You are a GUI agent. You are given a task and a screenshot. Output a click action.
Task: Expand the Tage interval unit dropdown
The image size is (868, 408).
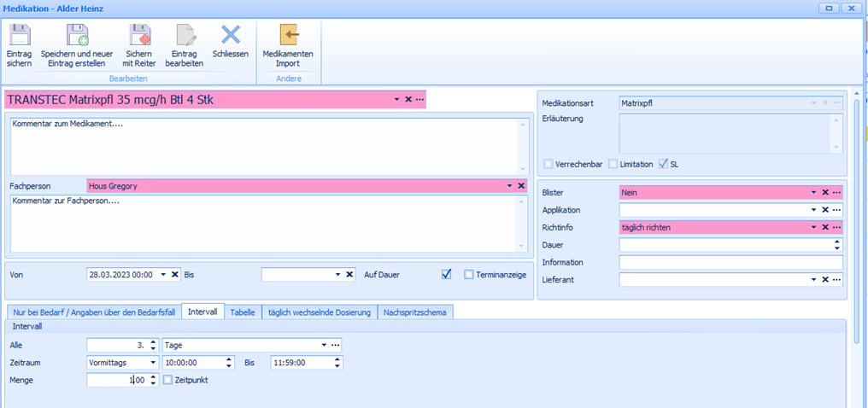click(324, 345)
